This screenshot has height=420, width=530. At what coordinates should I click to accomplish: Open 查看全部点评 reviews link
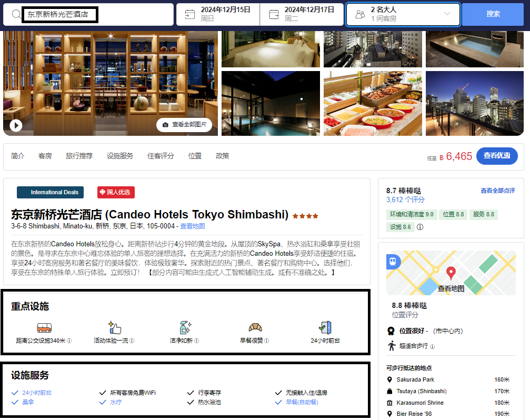[x=497, y=191]
